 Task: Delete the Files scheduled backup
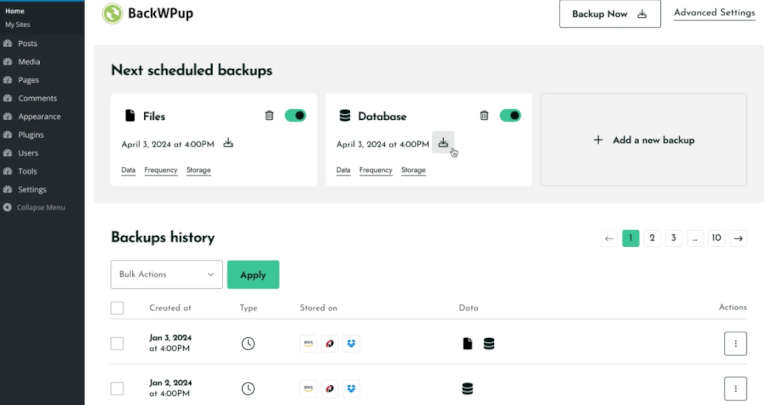pyautogui.click(x=269, y=116)
